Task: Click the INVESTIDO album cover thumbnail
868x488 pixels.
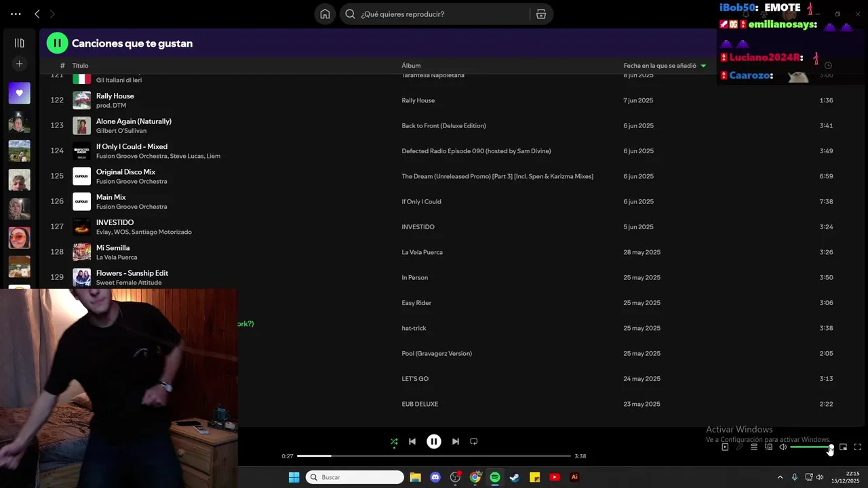Action: pos(81,227)
